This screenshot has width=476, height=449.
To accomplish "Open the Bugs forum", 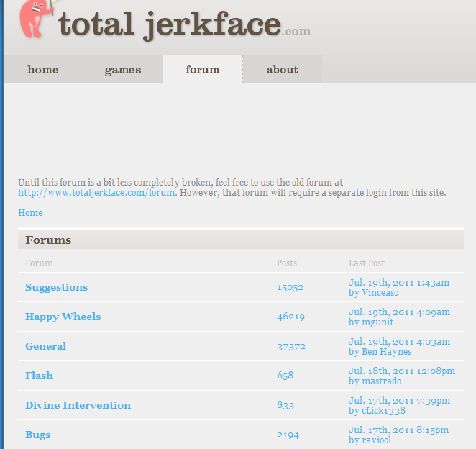I will click(37, 435).
